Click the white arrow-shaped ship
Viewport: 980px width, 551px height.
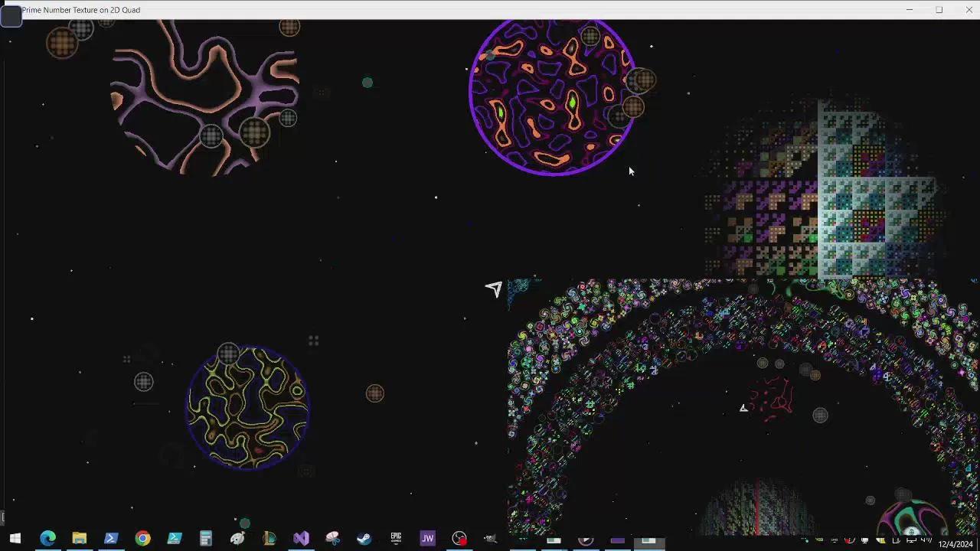(495, 289)
